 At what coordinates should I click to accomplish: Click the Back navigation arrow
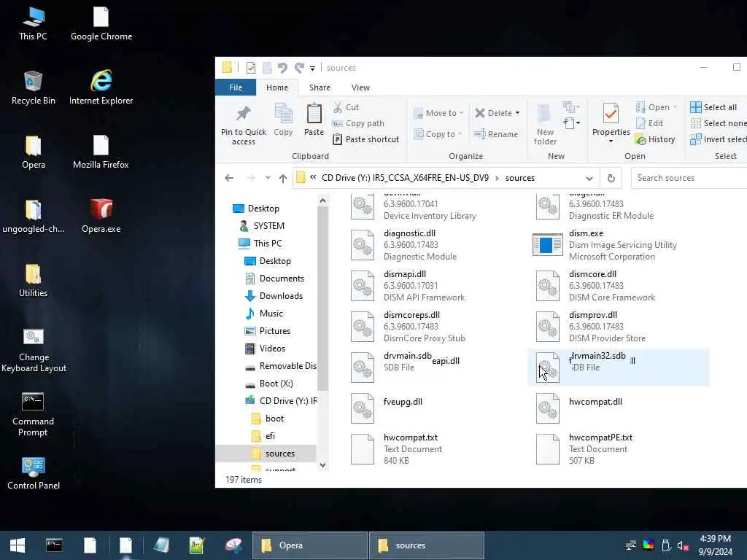pos(229,178)
